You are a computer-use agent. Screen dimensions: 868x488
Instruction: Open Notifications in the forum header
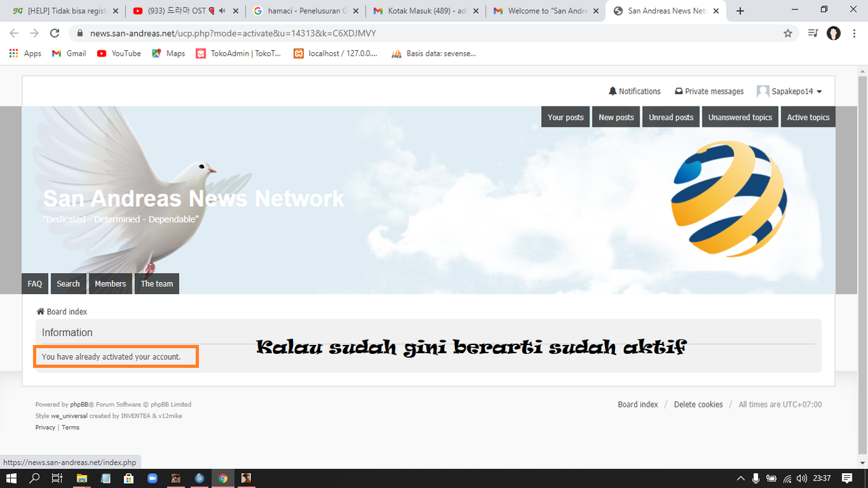[635, 91]
